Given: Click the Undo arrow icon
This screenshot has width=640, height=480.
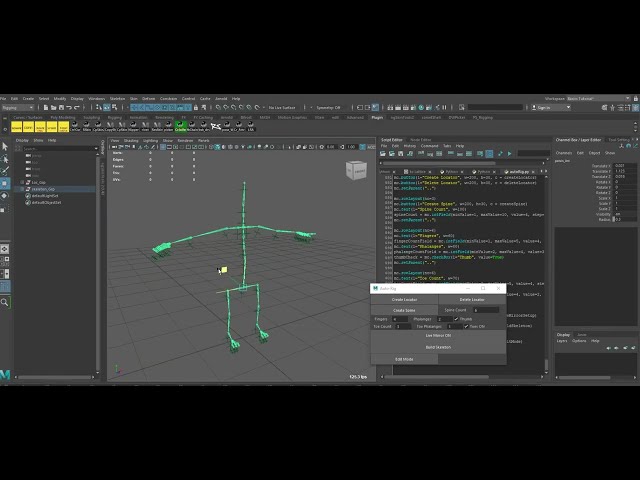Looking at the screenshot, I should (69, 107).
